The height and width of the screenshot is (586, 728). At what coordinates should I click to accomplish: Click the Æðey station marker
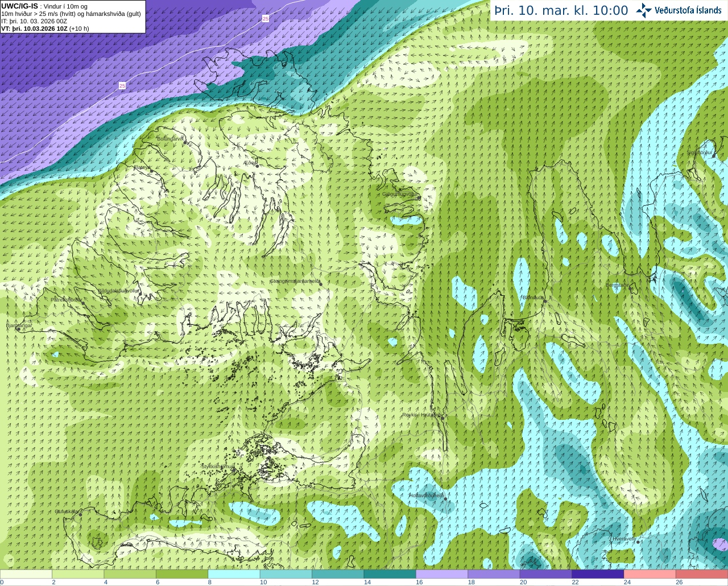pos(257,166)
